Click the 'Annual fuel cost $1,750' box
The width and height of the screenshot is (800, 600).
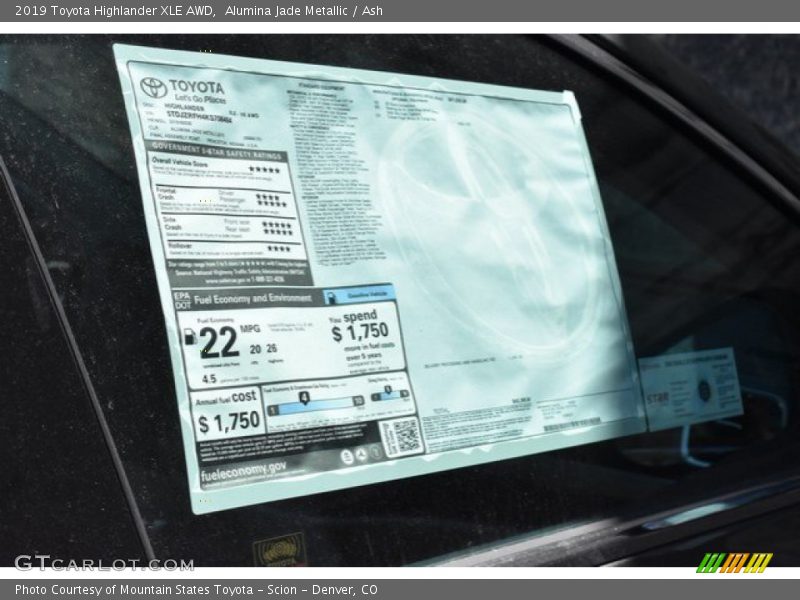click(228, 415)
